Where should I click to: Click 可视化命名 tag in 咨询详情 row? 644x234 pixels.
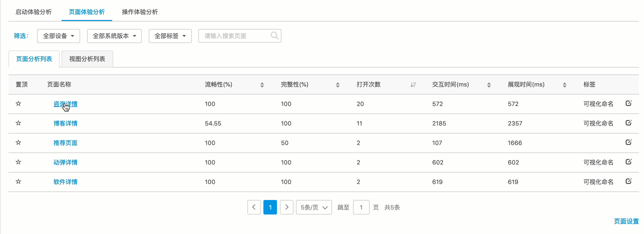click(x=598, y=104)
